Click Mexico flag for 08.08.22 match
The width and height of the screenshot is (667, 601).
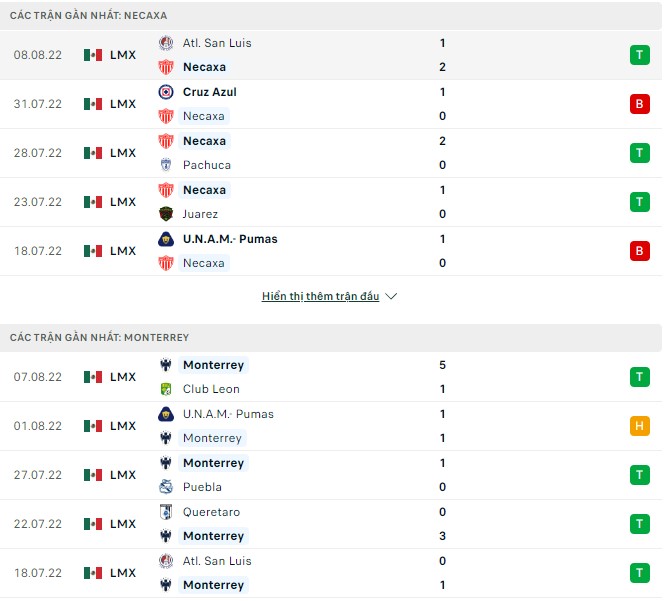(x=93, y=55)
